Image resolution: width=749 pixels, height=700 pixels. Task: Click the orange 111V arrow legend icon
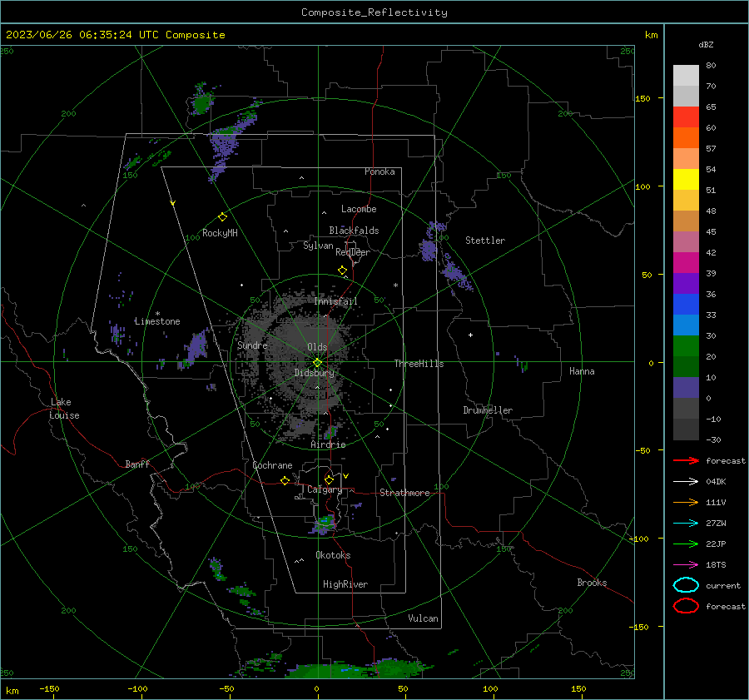[686, 502]
